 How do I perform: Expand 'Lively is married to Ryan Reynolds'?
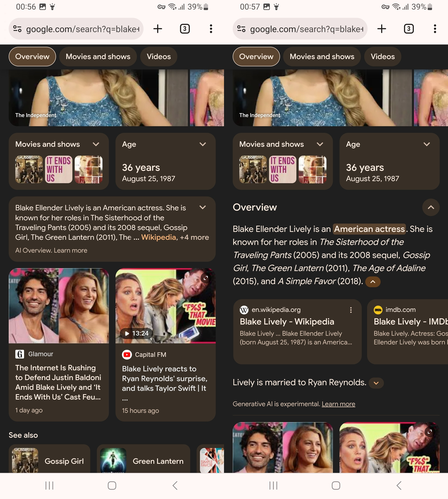[376, 383]
